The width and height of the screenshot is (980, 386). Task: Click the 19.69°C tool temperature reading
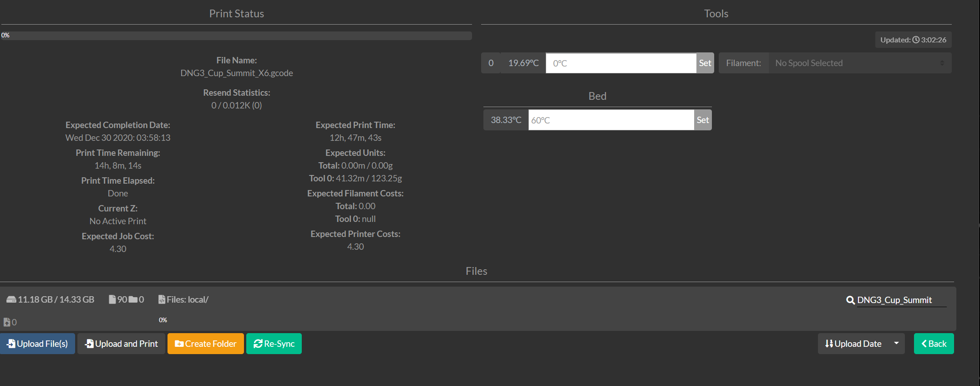(523, 63)
